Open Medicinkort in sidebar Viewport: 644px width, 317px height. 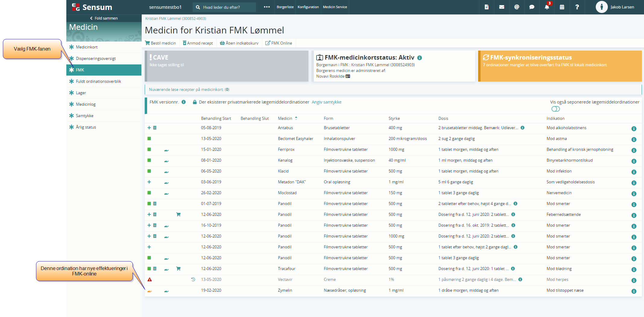(104, 47)
